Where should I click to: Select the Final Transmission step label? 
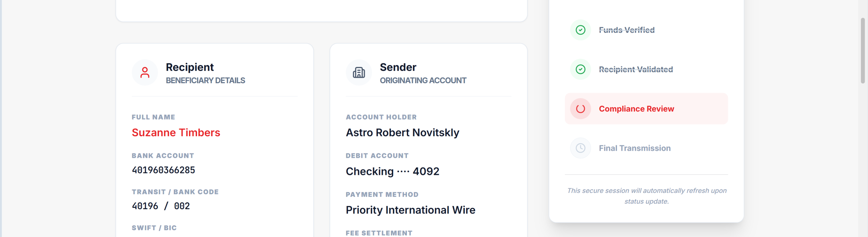tap(634, 148)
